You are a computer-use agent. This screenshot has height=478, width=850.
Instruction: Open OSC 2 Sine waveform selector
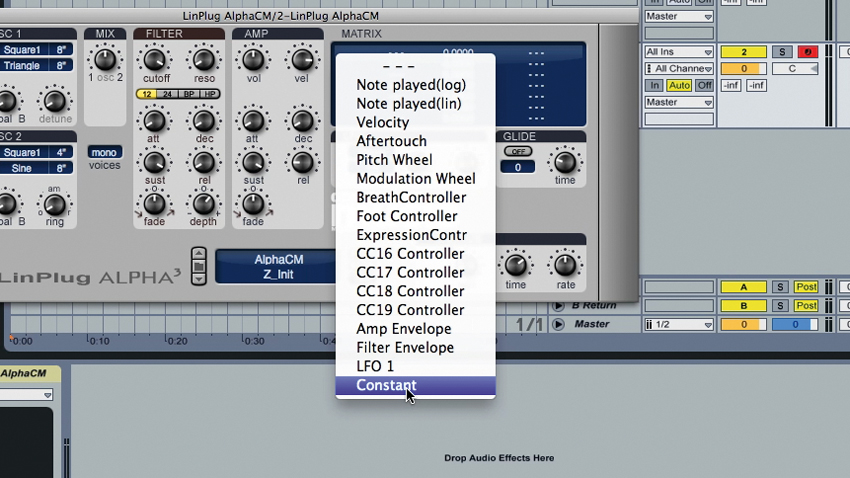click(22, 168)
